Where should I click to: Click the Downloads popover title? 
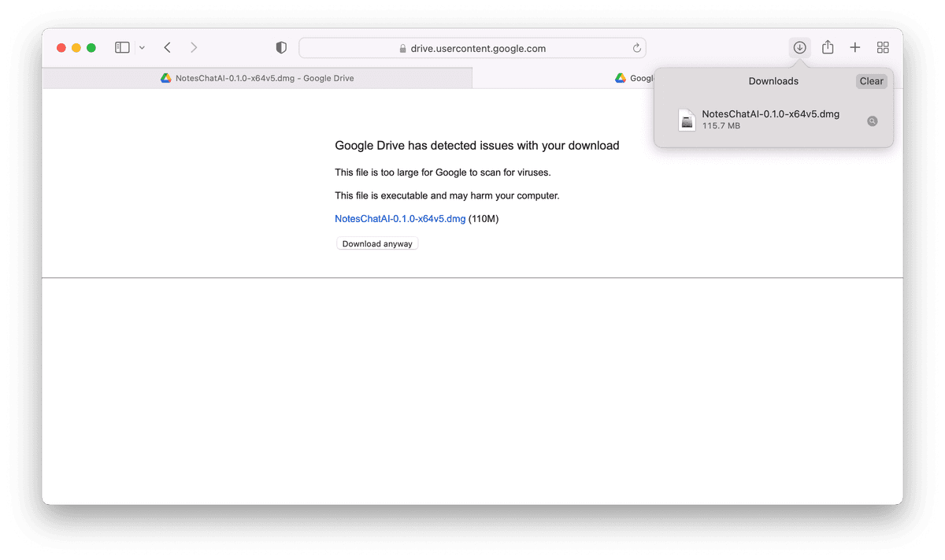click(x=773, y=81)
